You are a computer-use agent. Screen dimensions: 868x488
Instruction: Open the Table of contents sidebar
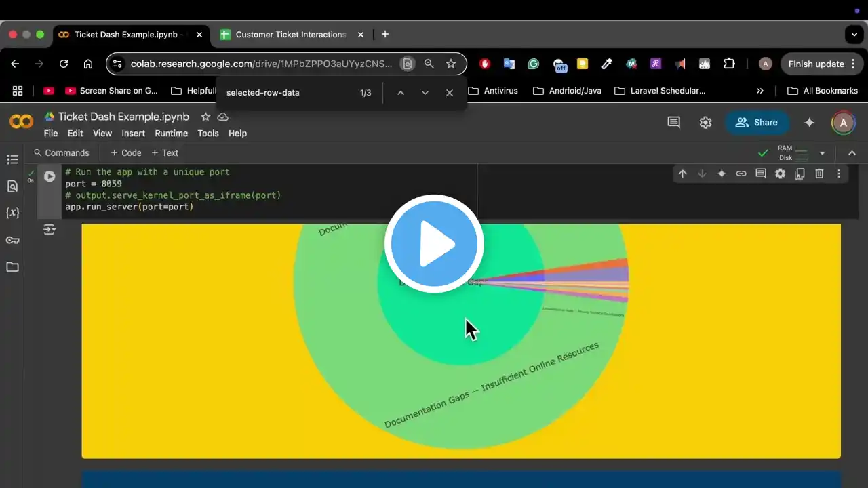pyautogui.click(x=12, y=159)
